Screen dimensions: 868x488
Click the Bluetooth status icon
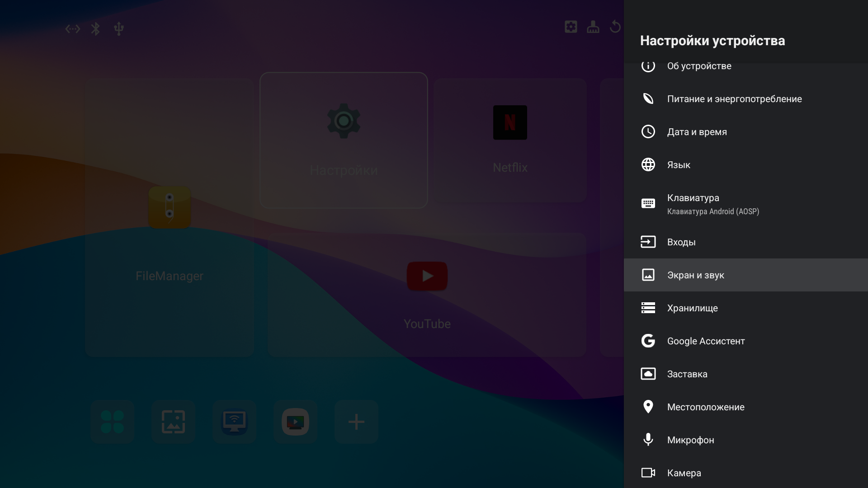95,29
